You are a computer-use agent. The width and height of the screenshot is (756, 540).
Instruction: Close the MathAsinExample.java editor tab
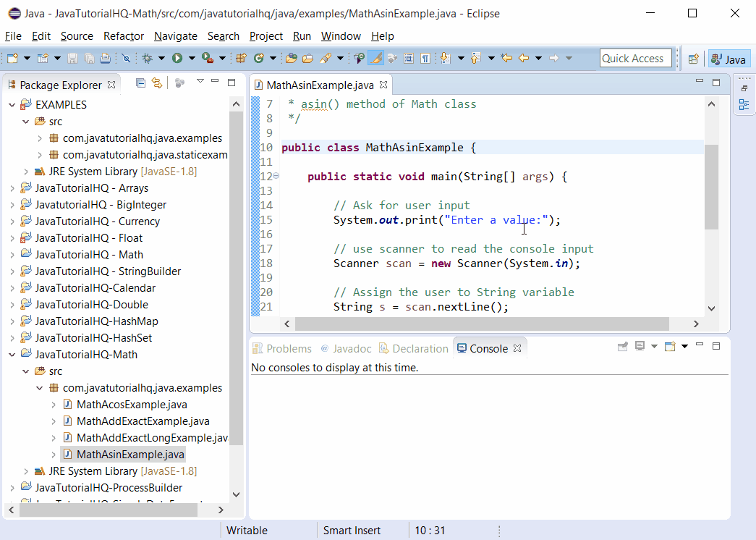(383, 85)
